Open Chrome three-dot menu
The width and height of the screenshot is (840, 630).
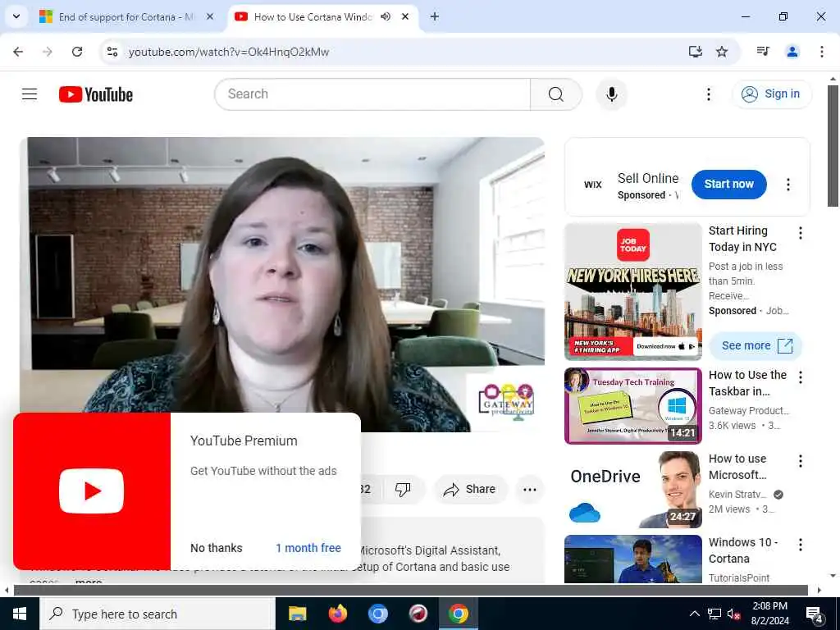pos(821,52)
